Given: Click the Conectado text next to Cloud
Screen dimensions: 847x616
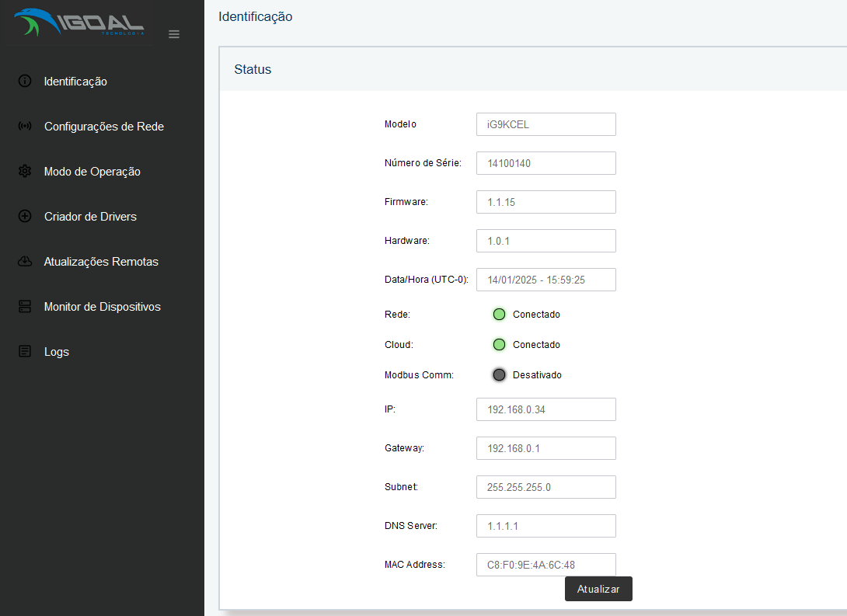Looking at the screenshot, I should click(536, 344).
